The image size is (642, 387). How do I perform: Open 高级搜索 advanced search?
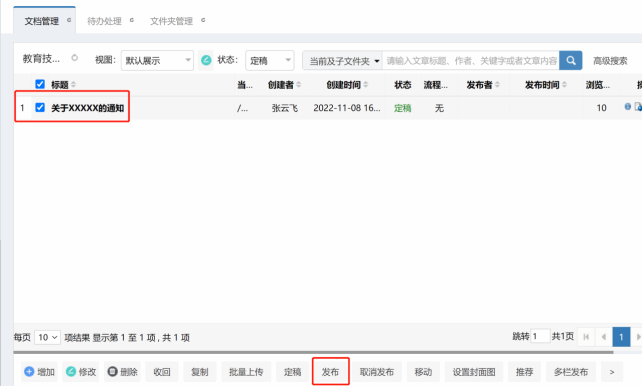(x=610, y=61)
